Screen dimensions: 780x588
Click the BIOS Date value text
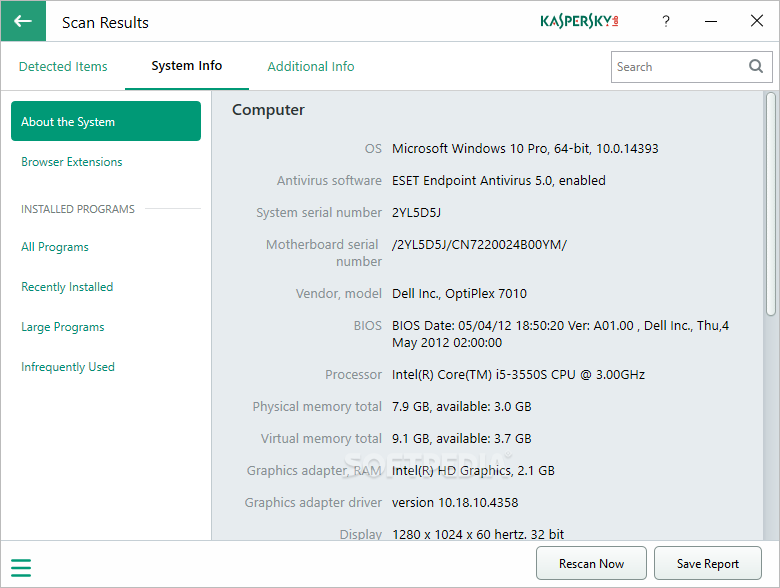point(561,334)
